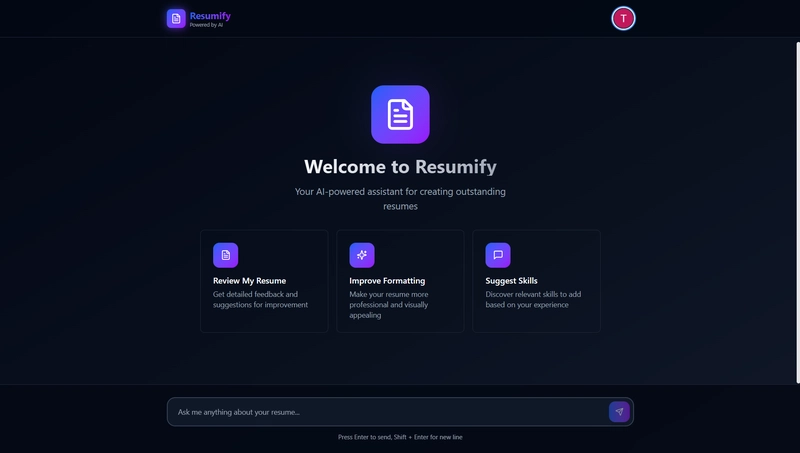This screenshot has height=453, width=800.
Task: Click the Improve Formatting sparkle icon
Action: (x=361, y=255)
